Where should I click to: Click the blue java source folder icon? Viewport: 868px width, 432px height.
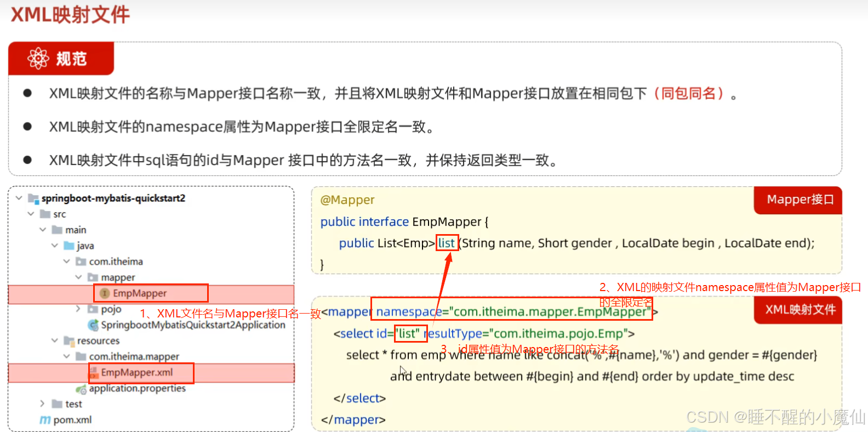[x=69, y=246]
